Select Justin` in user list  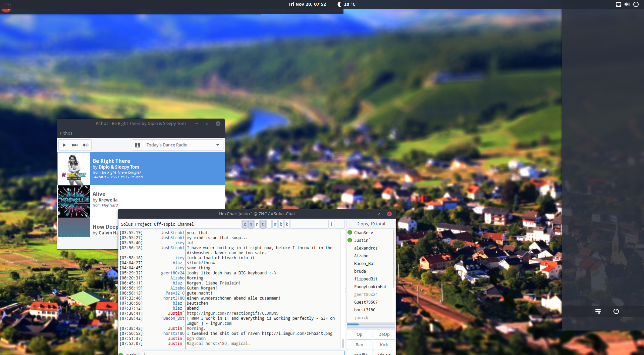[369, 240]
